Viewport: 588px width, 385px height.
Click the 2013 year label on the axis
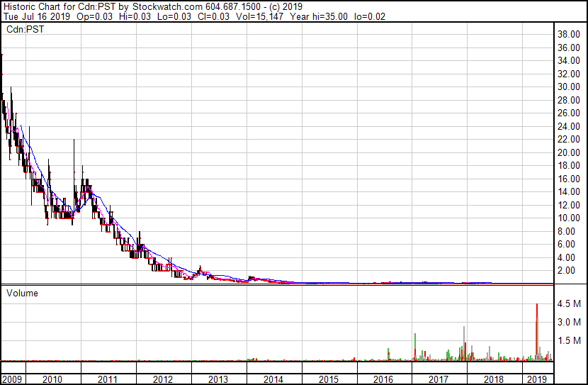pyautogui.click(x=218, y=379)
